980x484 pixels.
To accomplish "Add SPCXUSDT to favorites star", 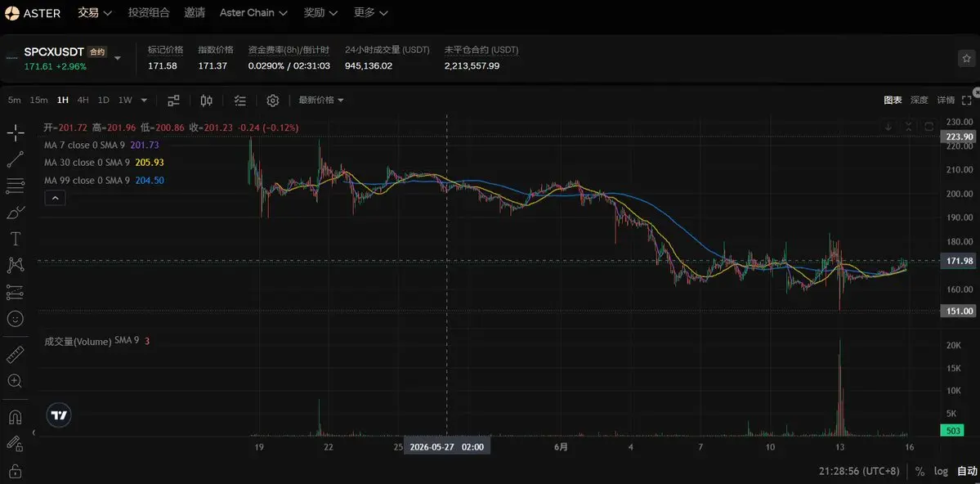I will [x=966, y=58].
